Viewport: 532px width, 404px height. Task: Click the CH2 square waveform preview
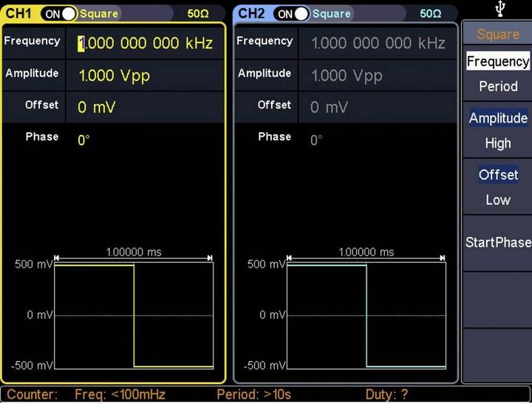pos(366,315)
